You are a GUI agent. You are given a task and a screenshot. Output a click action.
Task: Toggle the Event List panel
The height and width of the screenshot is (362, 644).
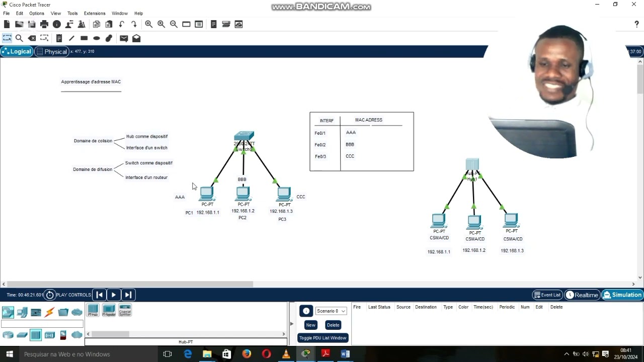[547, 295]
